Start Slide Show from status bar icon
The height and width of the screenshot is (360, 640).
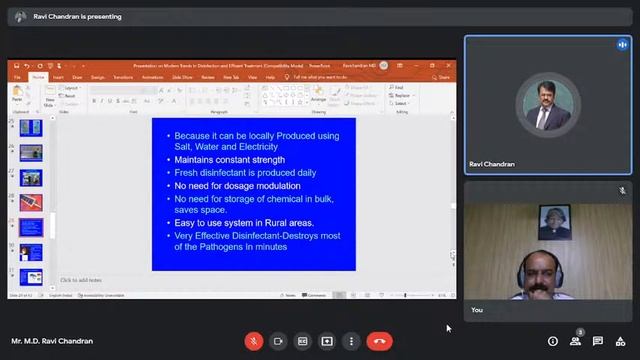tap(381, 295)
